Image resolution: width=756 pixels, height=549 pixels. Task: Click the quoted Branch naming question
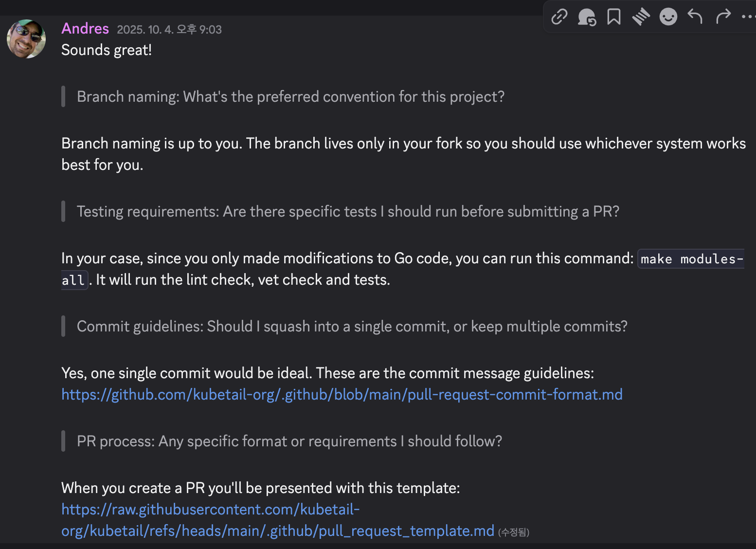[290, 97]
